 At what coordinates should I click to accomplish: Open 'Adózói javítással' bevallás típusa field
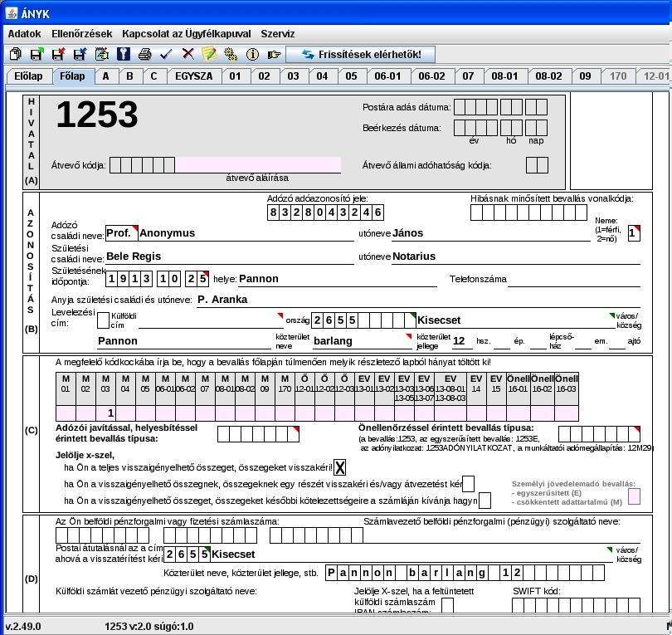click(x=258, y=434)
